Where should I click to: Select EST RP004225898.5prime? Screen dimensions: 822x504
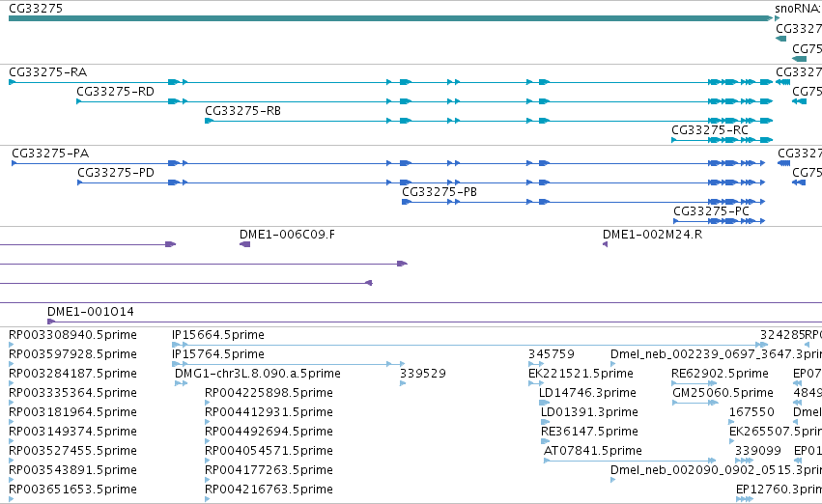click(x=269, y=393)
